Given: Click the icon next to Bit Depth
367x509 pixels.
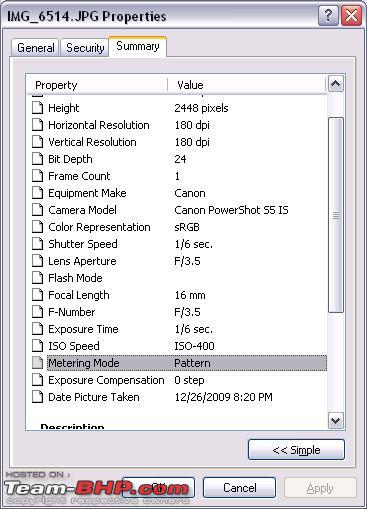Looking at the screenshot, I should (37, 159).
